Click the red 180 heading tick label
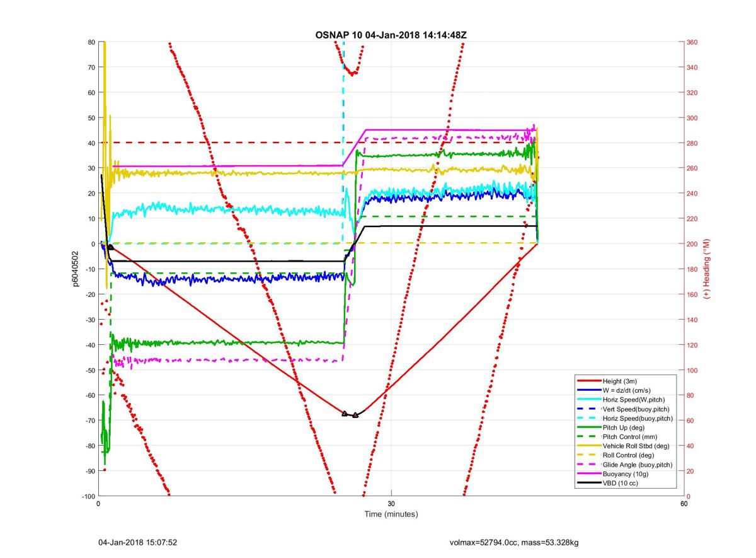Screen dimensions: 756x558 pos(692,269)
